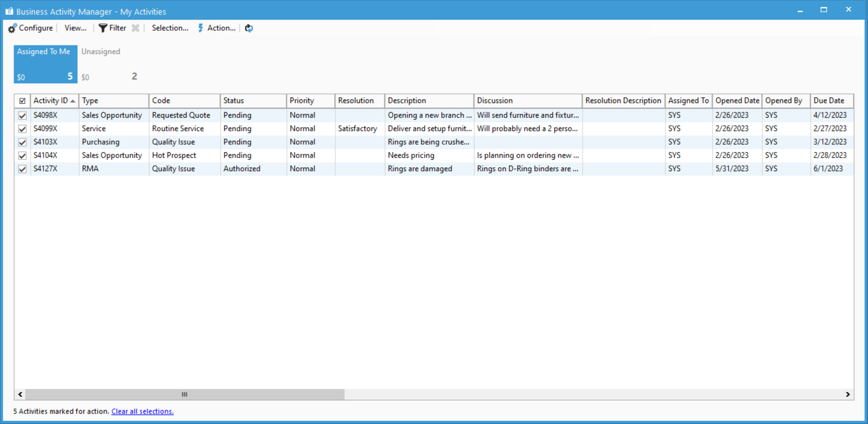Sort grid by the Due Date column
Screen dimensions: 868x424
point(830,101)
